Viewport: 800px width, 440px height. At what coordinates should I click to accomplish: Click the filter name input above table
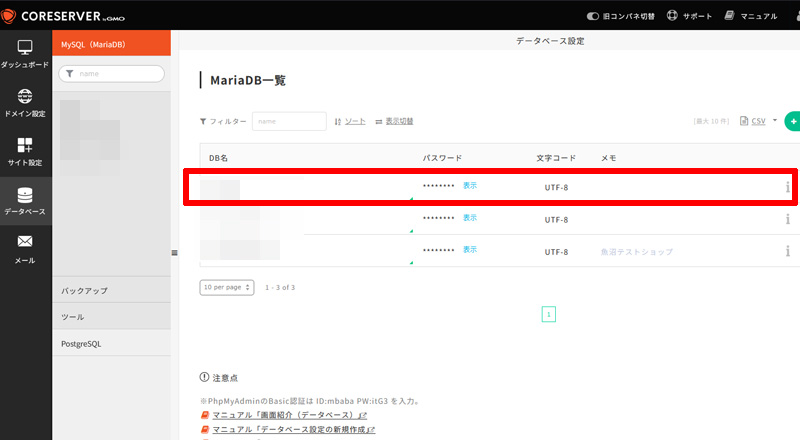[x=289, y=121]
